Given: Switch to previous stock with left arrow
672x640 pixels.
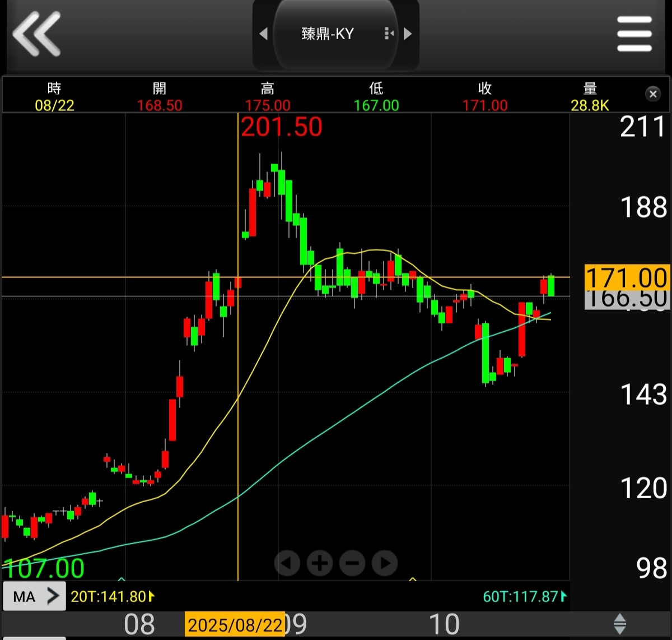Looking at the screenshot, I should click(x=263, y=34).
